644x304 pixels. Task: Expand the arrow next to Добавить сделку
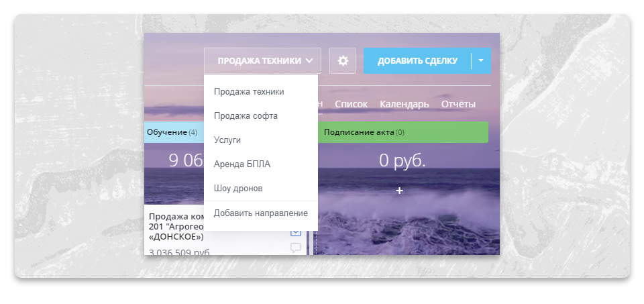click(x=481, y=61)
